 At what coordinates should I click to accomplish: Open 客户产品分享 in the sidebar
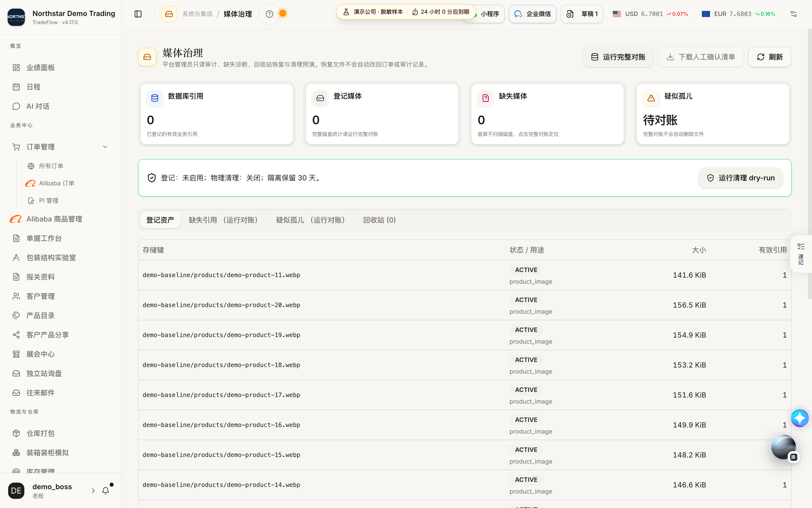60,335
